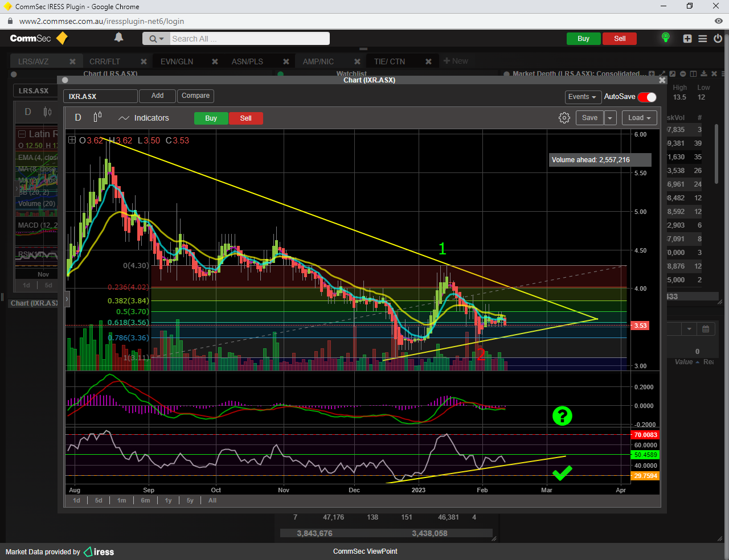Select the 6m range button

[x=145, y=500]
